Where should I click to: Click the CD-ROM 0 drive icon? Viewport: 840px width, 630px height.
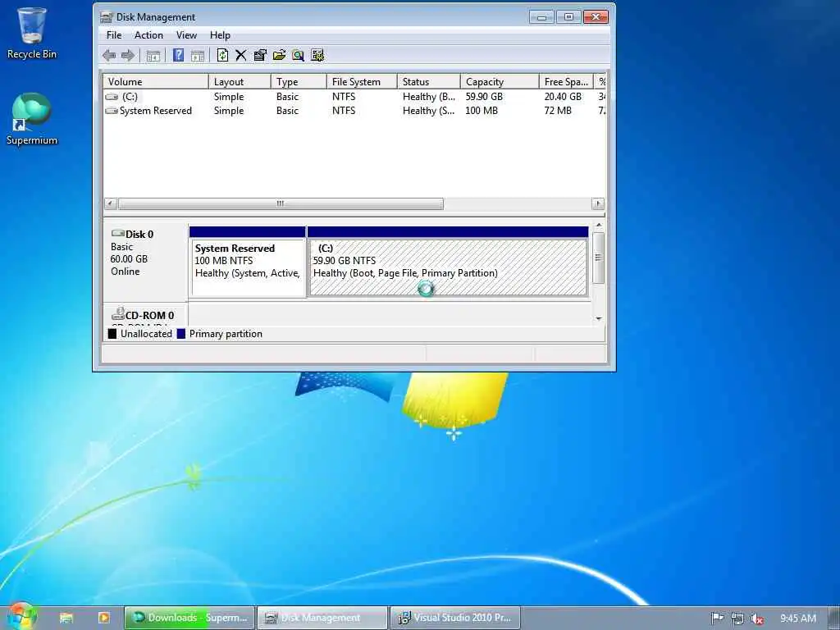coord(118,314)
